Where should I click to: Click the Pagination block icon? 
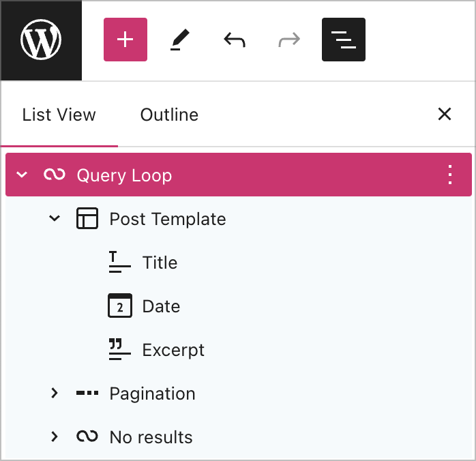tap(87, 393)
